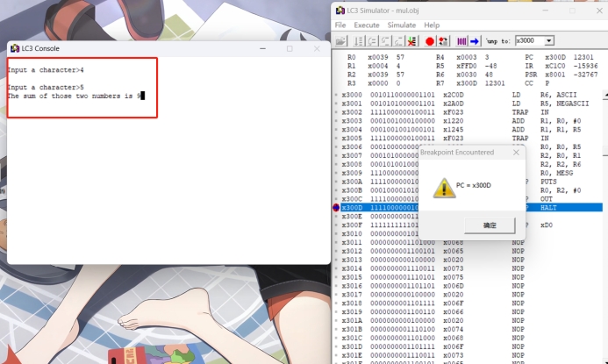
Task: Toggle breakpoint dot beside address x3000
Action: click(336, 95)
